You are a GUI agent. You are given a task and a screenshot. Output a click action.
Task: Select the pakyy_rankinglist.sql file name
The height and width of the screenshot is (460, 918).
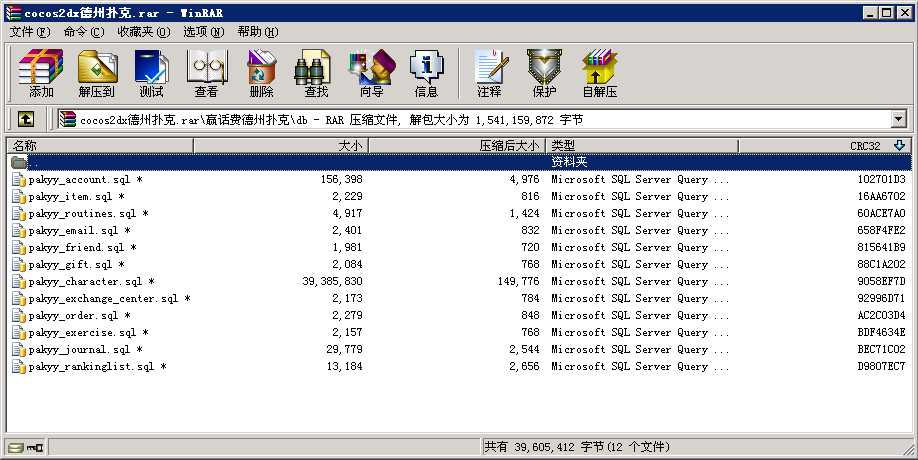pyautogui.click(x=97, y=366)
